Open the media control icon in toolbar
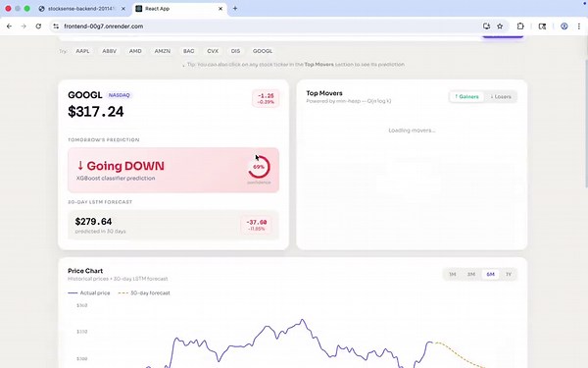Image resolution: width=588 pixels, height=368 pixels. tap(542, 26)
